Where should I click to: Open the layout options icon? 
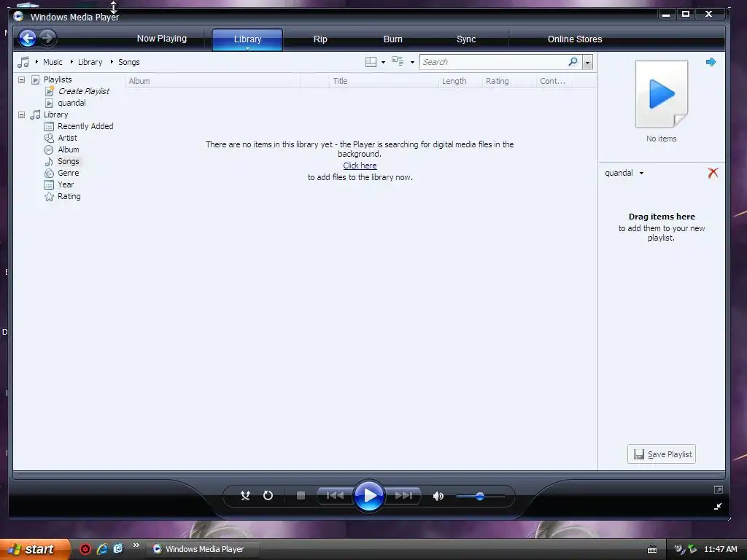tap(371, 62)
